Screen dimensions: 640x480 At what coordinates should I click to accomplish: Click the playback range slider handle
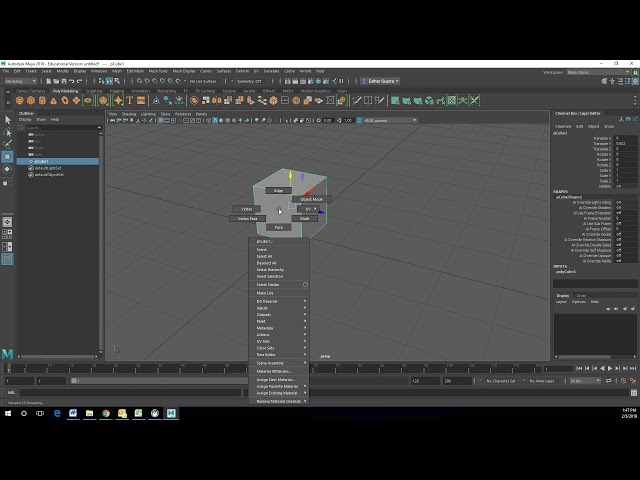coord(74,381)
